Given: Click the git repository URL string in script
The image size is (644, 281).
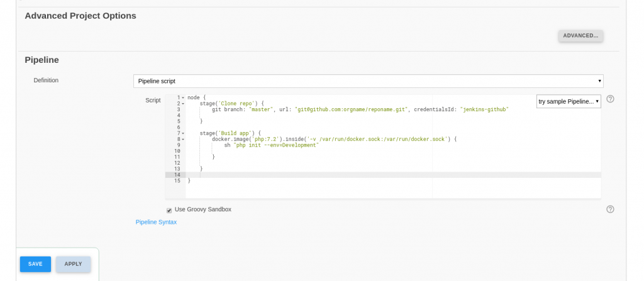Looking at the screenshot, I should 352,109.
